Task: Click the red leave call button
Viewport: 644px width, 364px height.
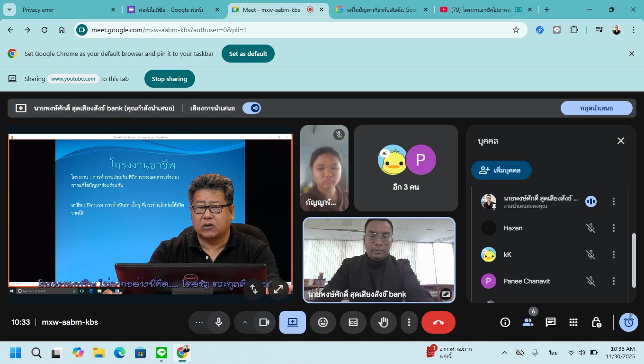Action: (x=438, y=322)
